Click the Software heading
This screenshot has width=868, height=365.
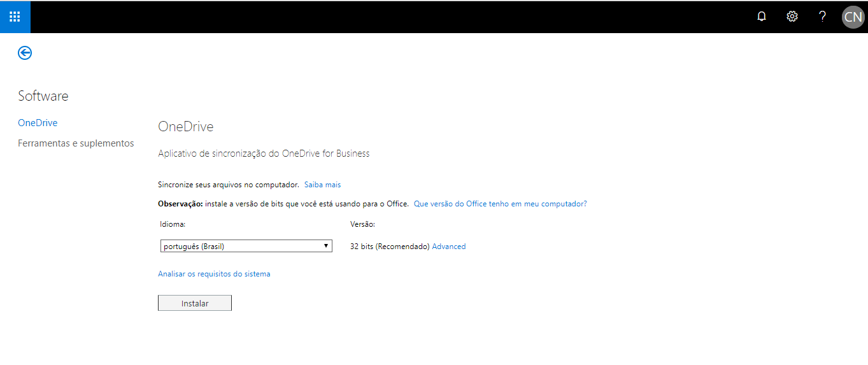tap(43, 96)
